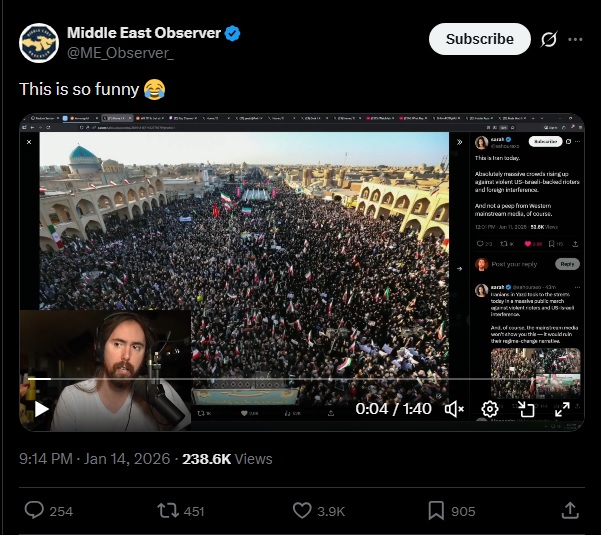The width and height of the screenshot is (601, 535).
Task: Bookmark this post
Action: [436, 510]
